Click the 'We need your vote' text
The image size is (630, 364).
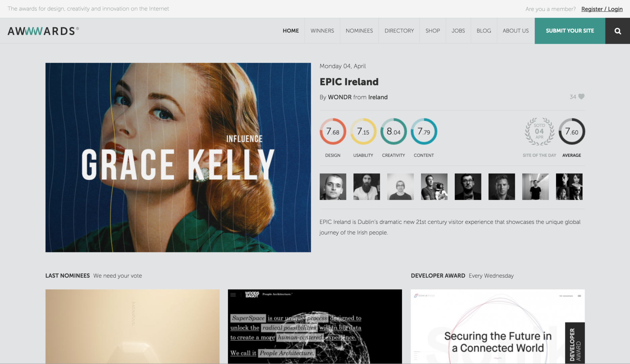pyautogui.click(x=118, y=276)
